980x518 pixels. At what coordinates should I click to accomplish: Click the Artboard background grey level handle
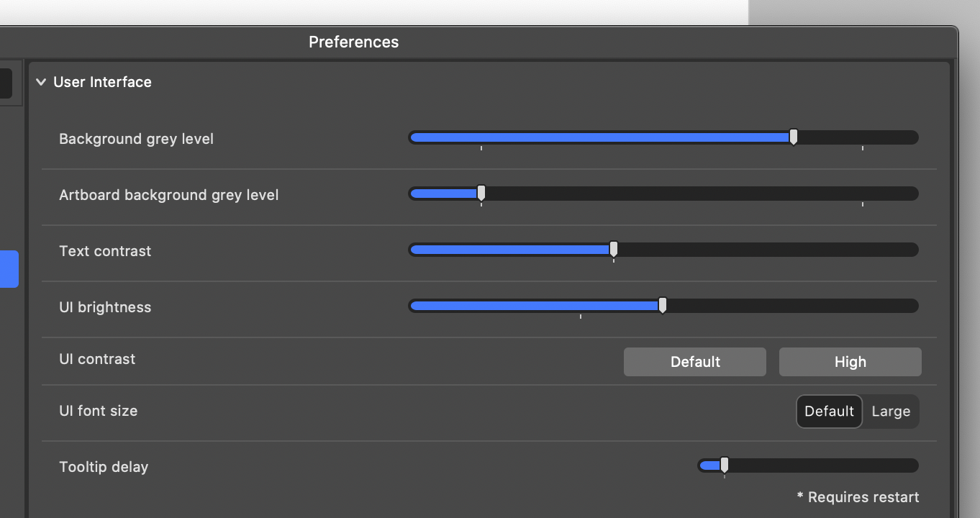click(x=481, y=193)
